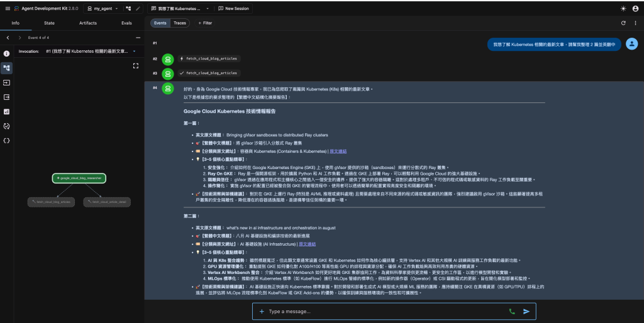Click the event info sidebar icon
Image resolution: width=644 pixels, height=323 pixels.
6,53
